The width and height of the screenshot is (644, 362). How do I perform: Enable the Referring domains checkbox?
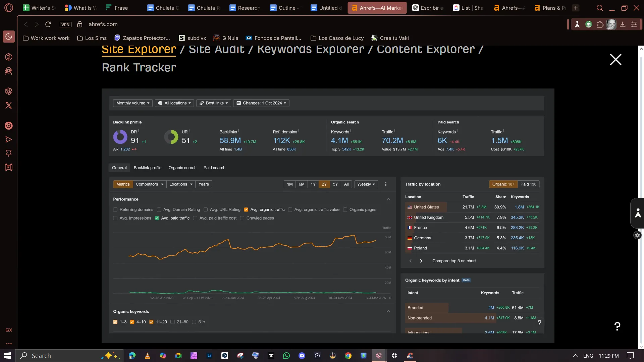(x=115, y=210)
